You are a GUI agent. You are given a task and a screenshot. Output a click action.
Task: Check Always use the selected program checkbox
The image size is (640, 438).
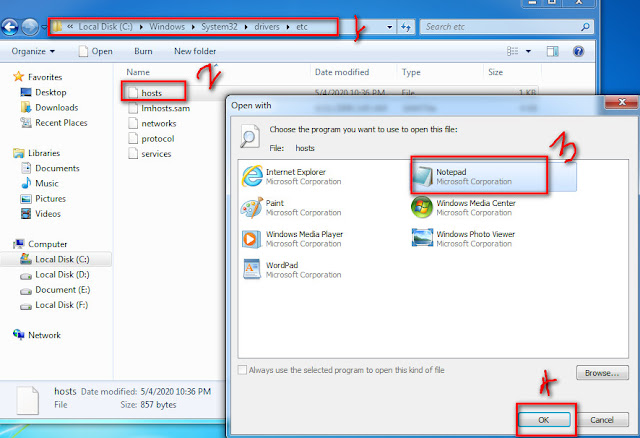tap(242, 370)
